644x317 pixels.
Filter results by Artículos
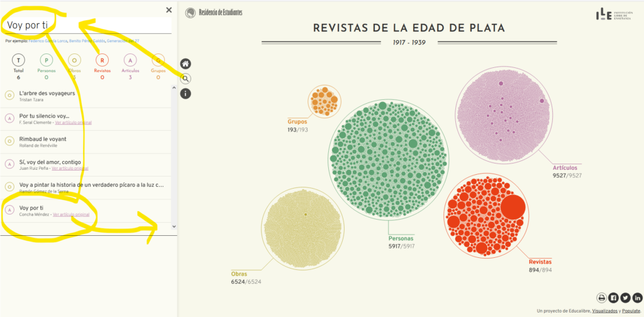tap(130, 60)
